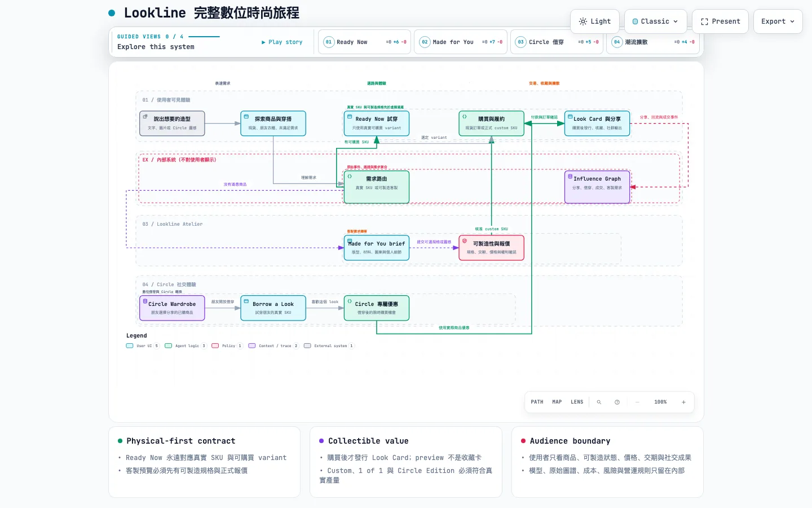Click the 購買與履約 node's agent icon
This screenshot has height=508, width=812.
tap(465, 117)
